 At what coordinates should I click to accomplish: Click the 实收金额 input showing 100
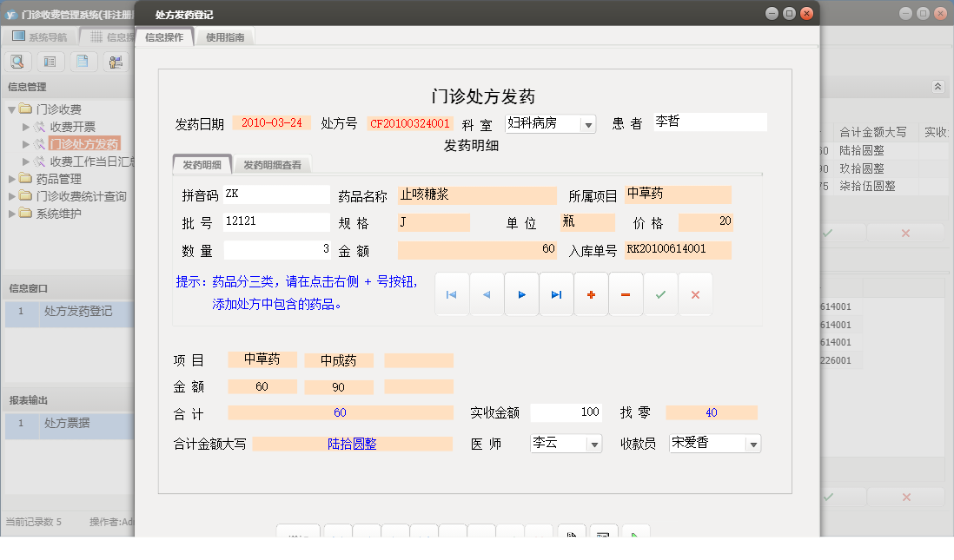[x=566, y=412]
